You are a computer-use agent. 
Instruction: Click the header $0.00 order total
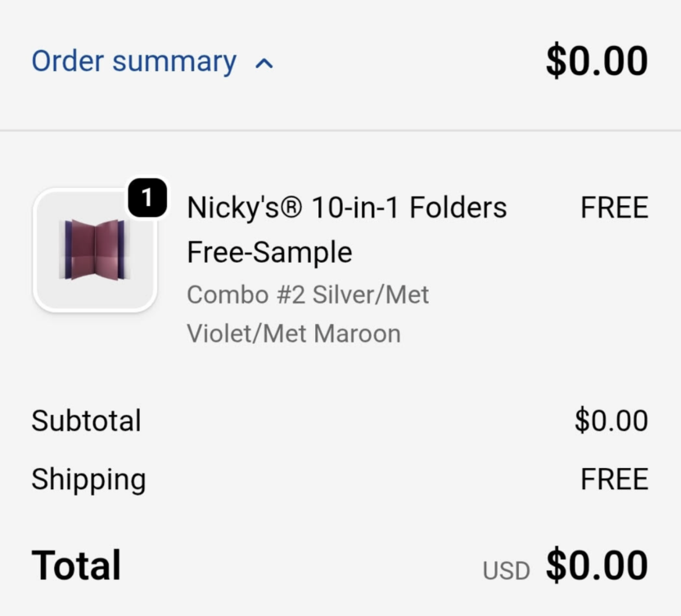click(597, 61)
